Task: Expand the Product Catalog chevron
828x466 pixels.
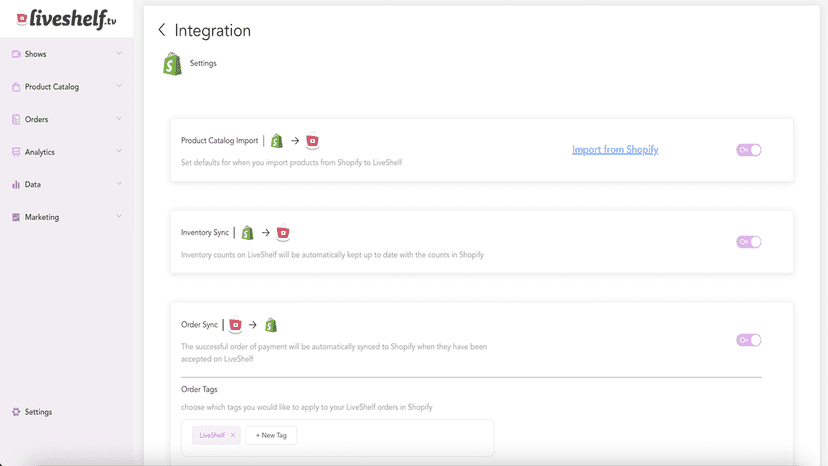Action: pos(119,86)
